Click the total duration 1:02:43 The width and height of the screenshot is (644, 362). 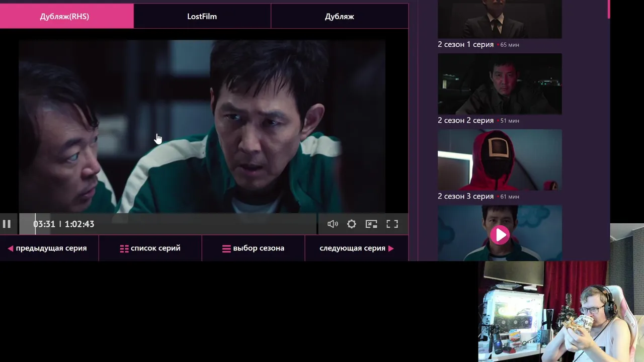pos(79,224)
